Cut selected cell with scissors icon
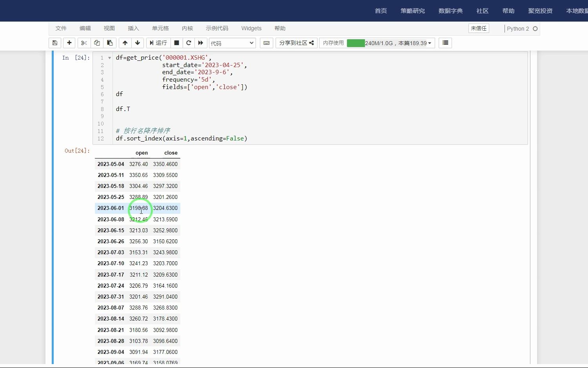 pos(84,43)
